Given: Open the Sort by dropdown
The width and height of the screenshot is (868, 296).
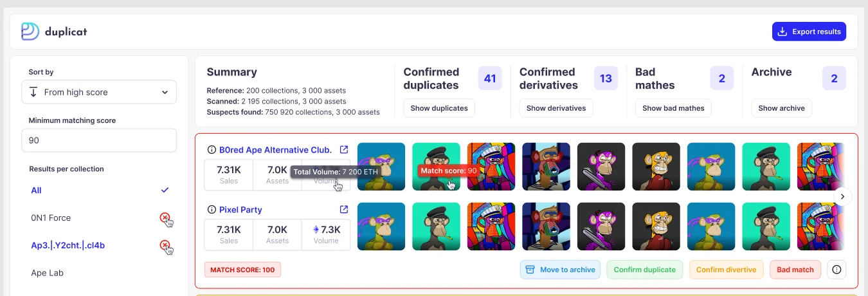Looking at the screenshot, I should tap(99, 92).
